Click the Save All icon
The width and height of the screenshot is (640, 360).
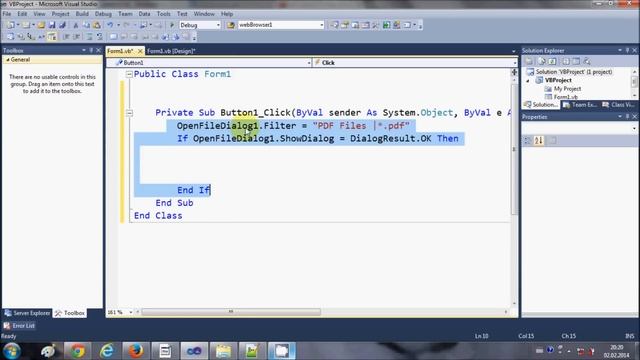[62, 25]
